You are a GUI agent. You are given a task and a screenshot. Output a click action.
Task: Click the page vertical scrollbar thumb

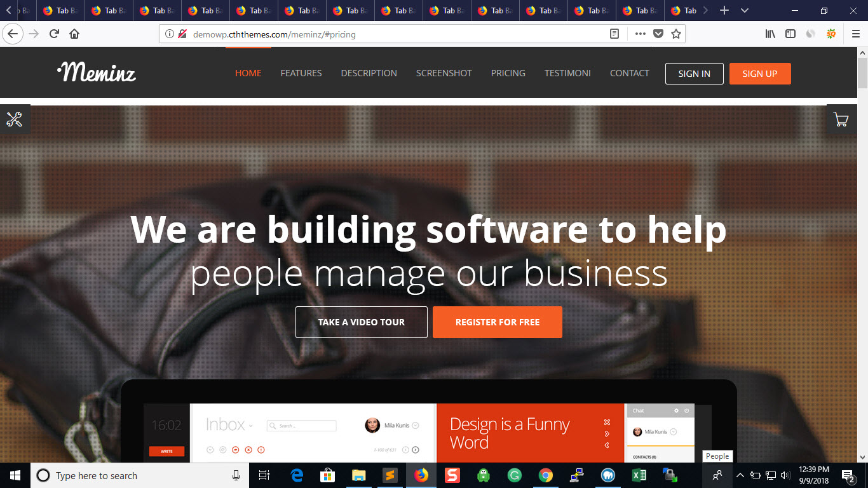(x=862, y=72)
